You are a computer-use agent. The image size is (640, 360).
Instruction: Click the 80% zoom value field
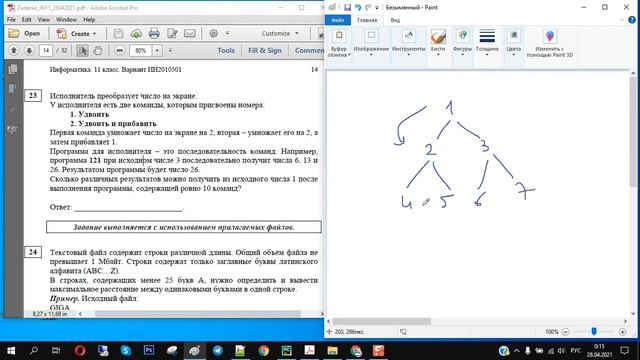click(141, 51)
